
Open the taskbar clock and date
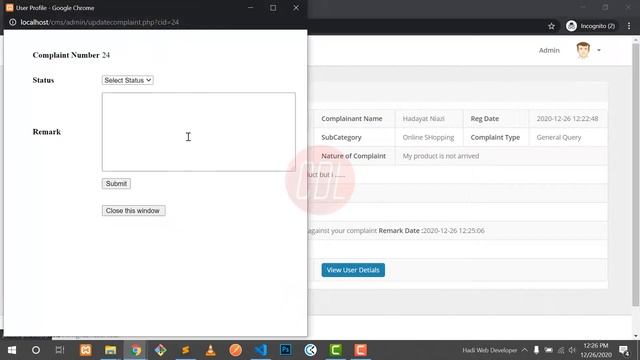click(596, 350)
